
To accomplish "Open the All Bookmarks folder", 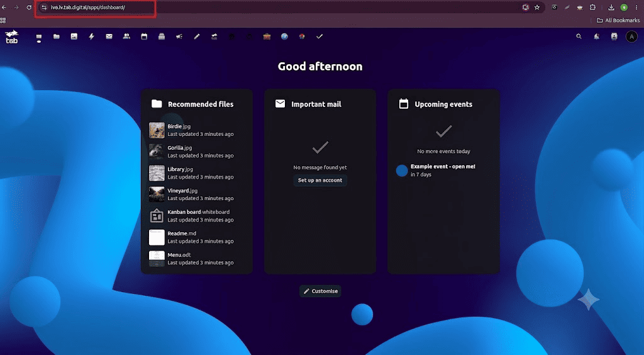I will (x=618, y=20).
